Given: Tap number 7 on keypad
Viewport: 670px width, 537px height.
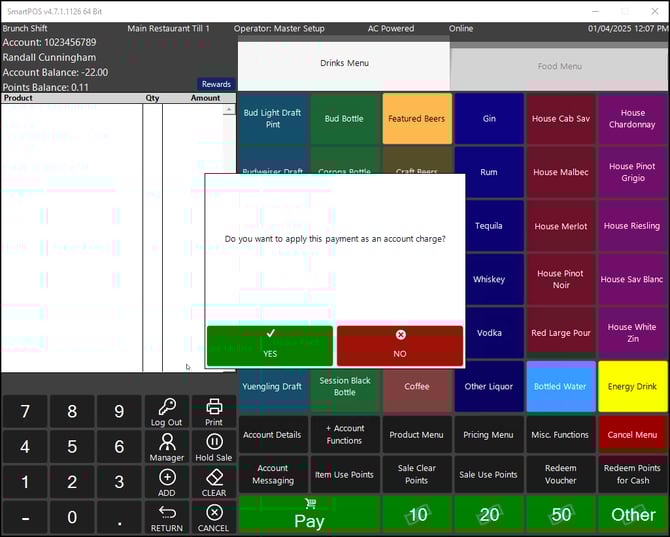Looking at the screenshot, I should click(25, 411).
